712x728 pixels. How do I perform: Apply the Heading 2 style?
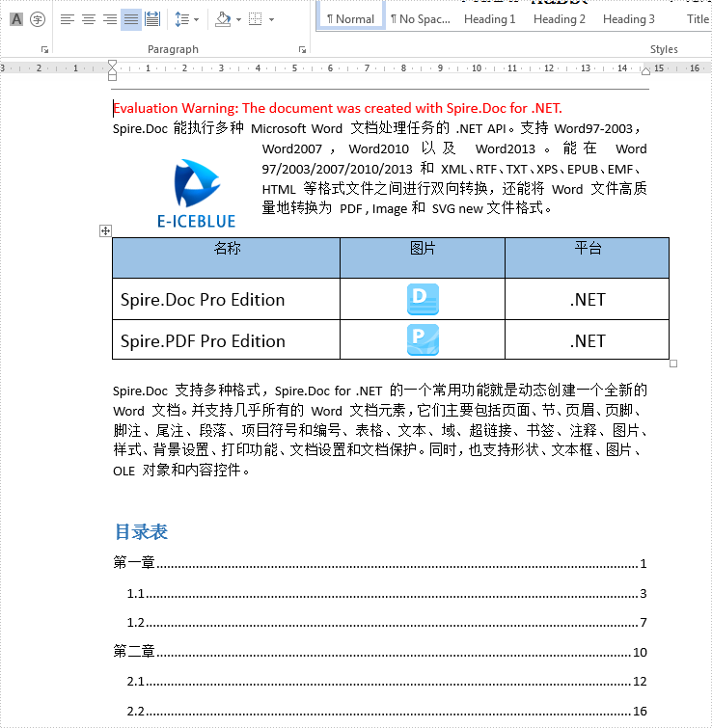560,19
